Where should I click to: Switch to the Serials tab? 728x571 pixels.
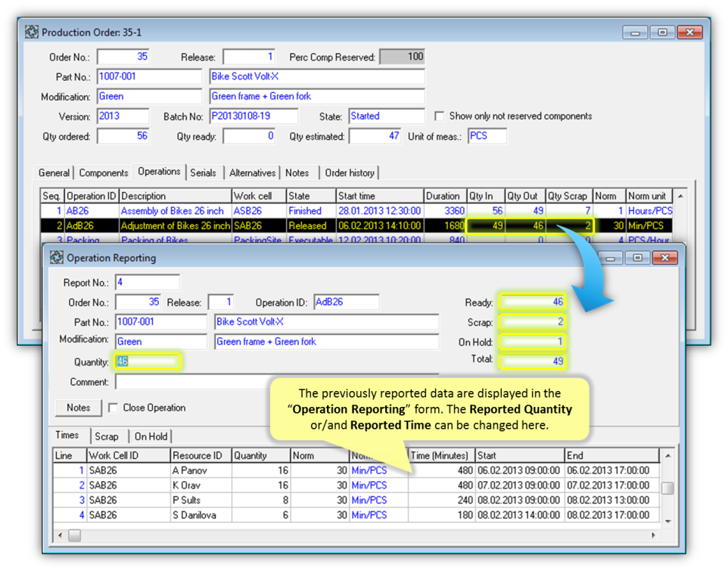click(x=203, y=173)
